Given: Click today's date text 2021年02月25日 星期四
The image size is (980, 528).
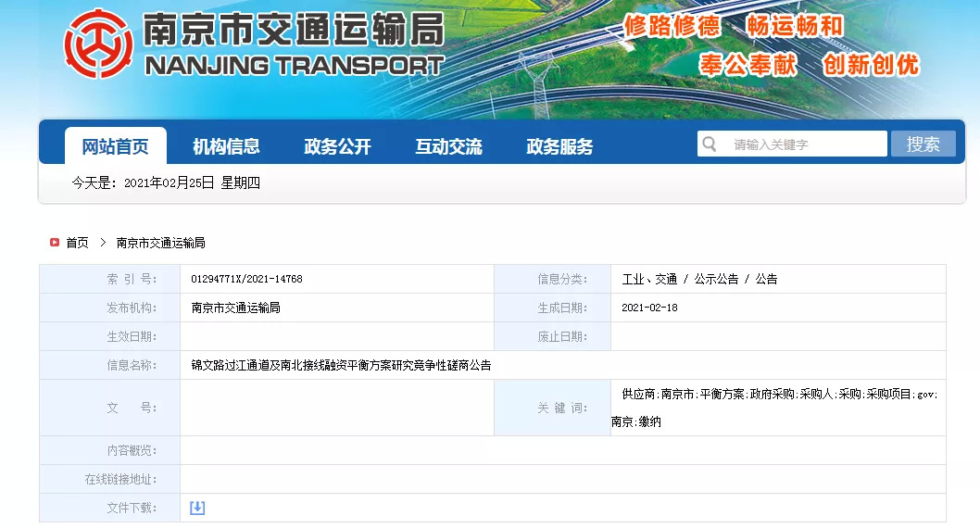Looking at the screenshot, I should click(x=192, y=182).
